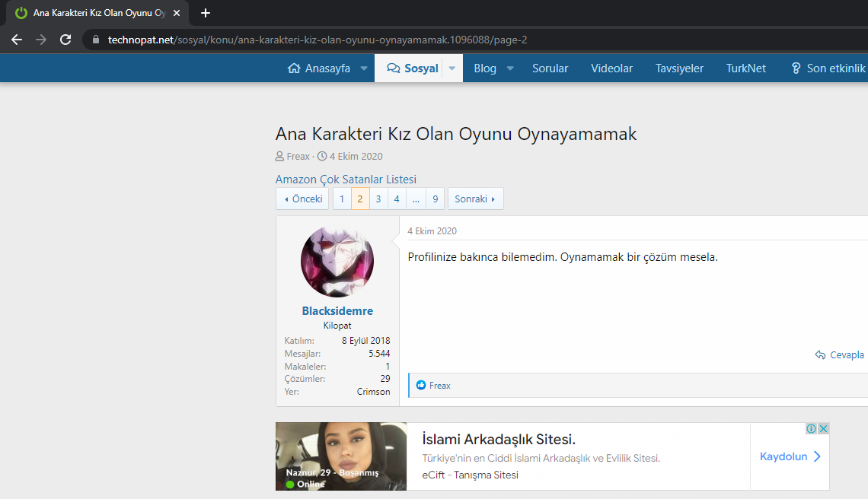Click the blue like reaction icon

coord(421,385)
